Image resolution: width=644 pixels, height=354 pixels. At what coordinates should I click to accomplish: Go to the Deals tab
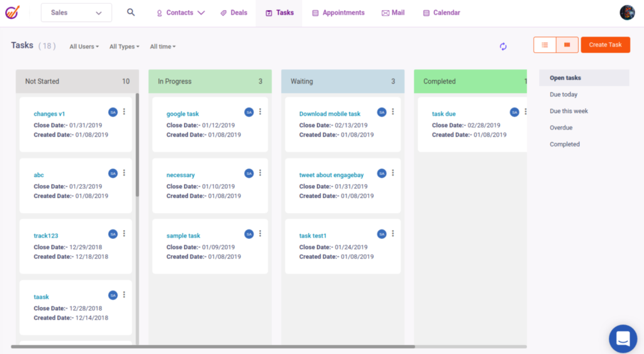[234, 13]
